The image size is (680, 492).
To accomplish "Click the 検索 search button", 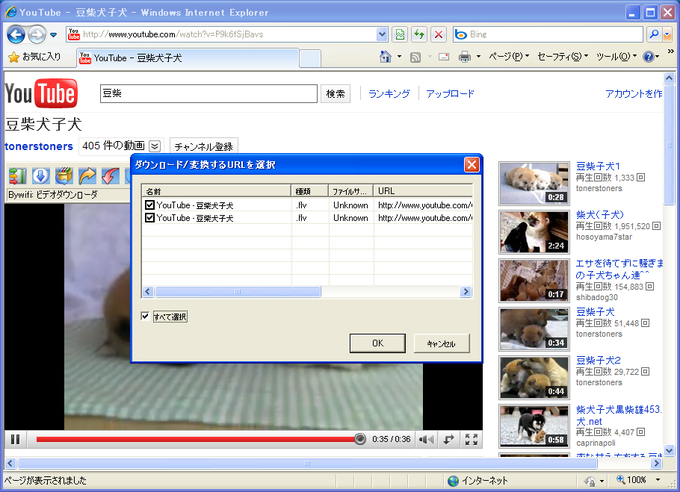I will [x=335, y=94].
